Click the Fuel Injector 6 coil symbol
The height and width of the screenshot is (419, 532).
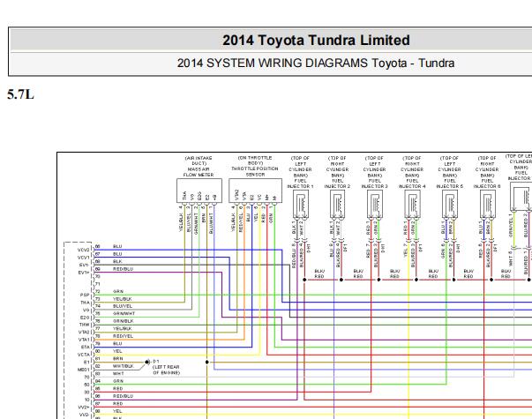(488, 204)
